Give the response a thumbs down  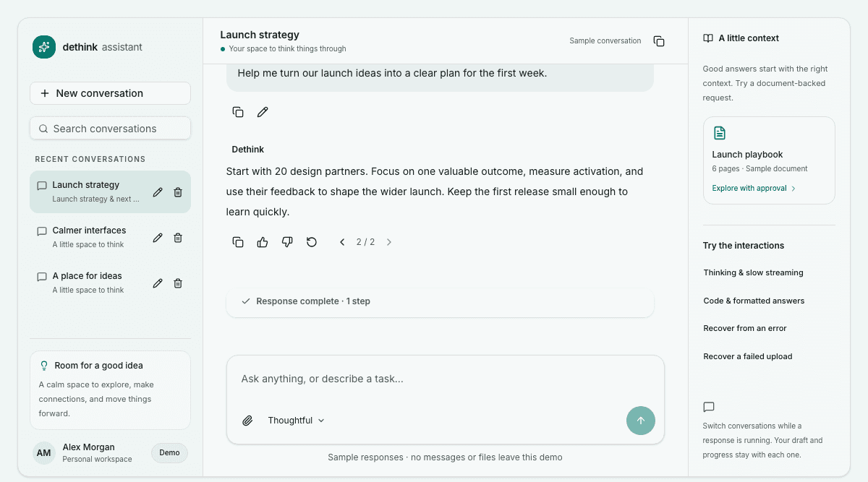(x=287, y=242)
